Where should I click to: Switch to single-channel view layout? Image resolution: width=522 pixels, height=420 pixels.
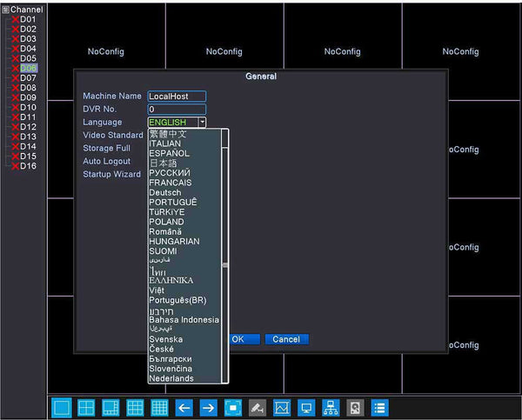click(x=62, y=407)
